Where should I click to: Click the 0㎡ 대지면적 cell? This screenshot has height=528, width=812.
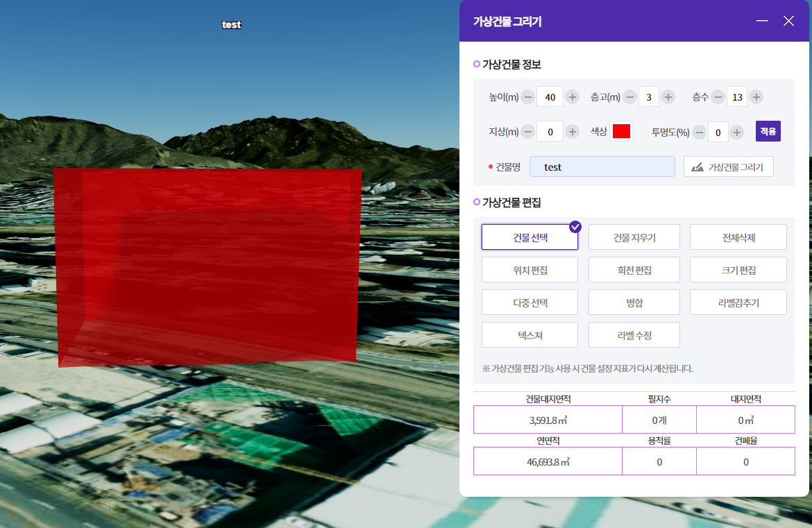click(x=745, y=420)
